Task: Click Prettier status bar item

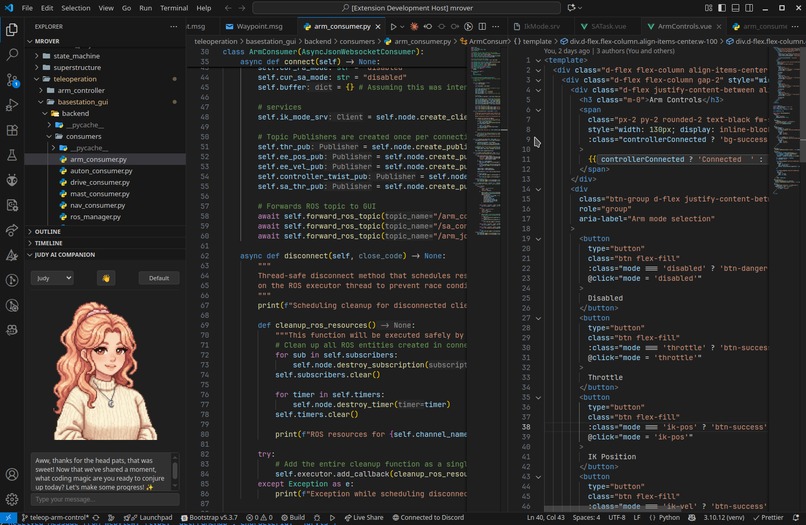Action: 768,518
